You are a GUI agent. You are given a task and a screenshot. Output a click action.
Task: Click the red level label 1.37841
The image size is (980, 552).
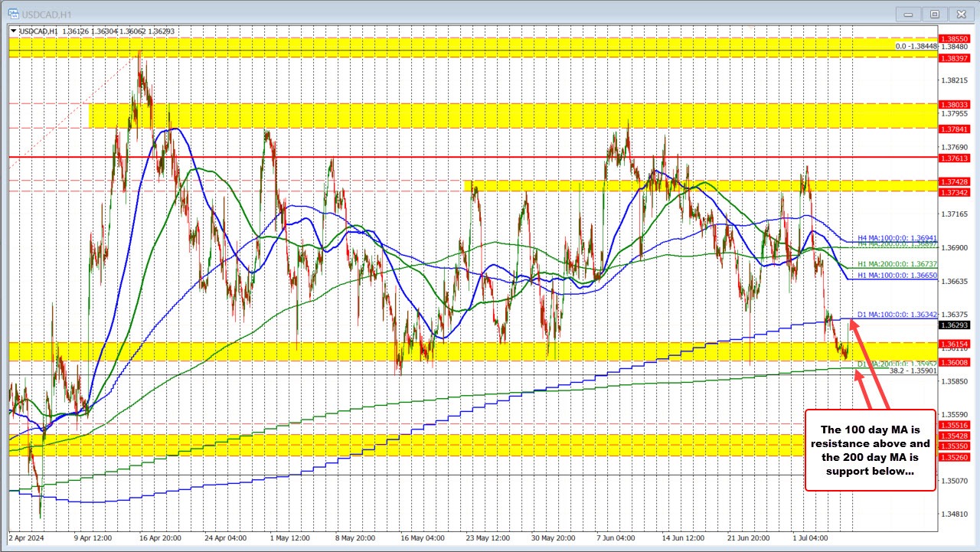pyautogui.click(x=955, y=129)
